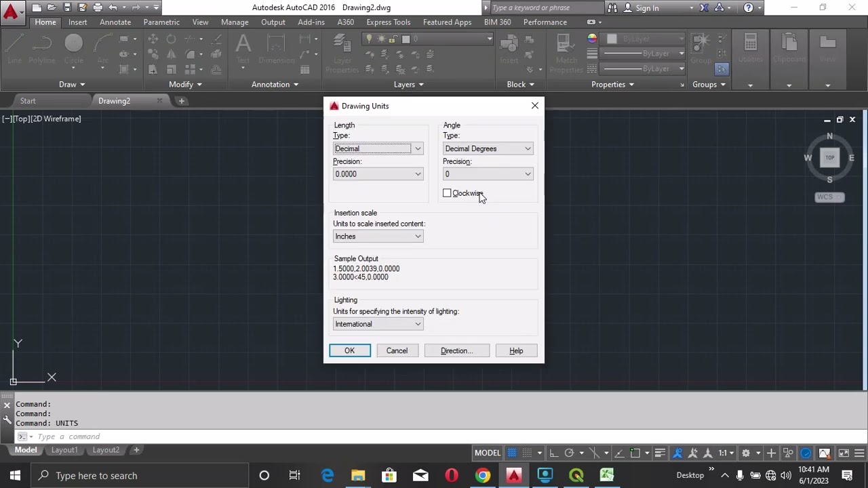The width and height of the screenshot is (868, 488).
Task: Click the Match Properties icon
Action: pyautogui.click(x=566, y=53)
